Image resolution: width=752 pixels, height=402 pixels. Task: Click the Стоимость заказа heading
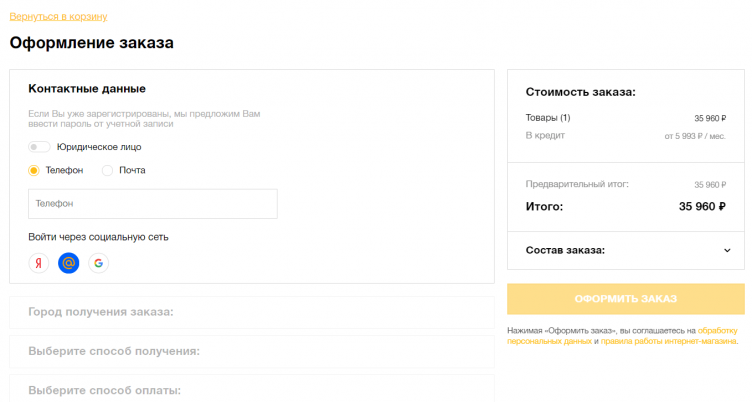click(580, 92)
